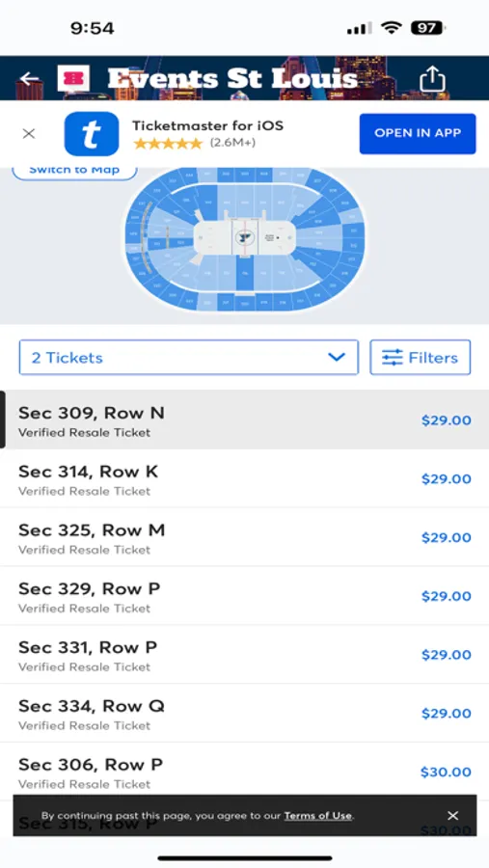
Task: Switch to Map view
Action: click(x=74, y=171)
